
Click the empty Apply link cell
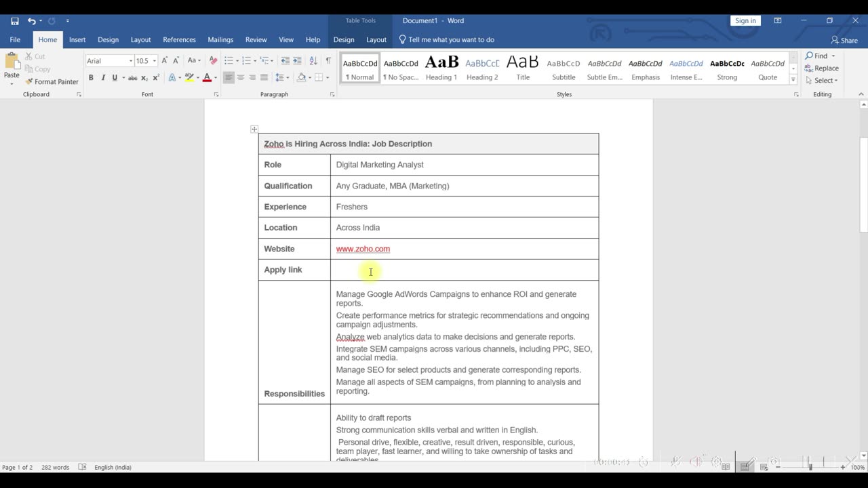(x=465, y=270)
